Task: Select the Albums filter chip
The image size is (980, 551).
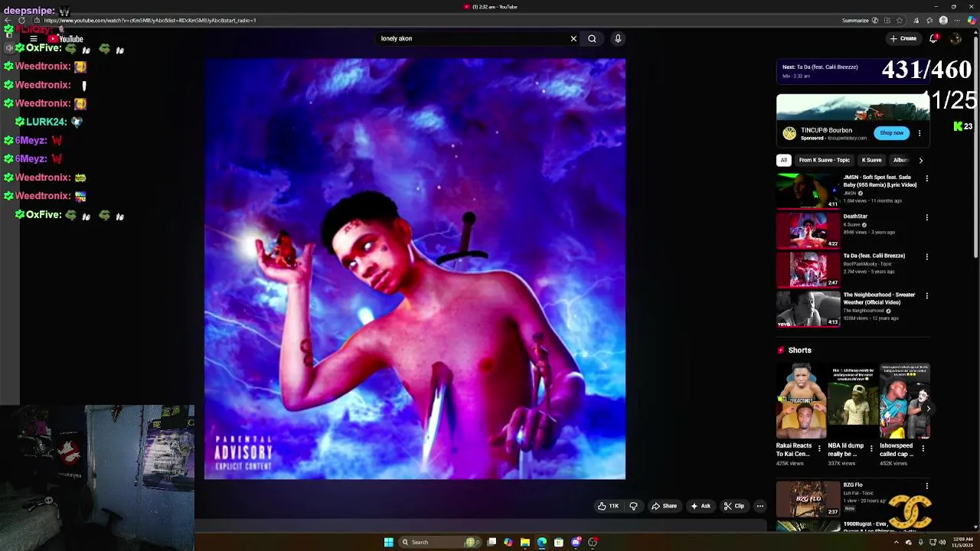Action: [x=901, y=160]
